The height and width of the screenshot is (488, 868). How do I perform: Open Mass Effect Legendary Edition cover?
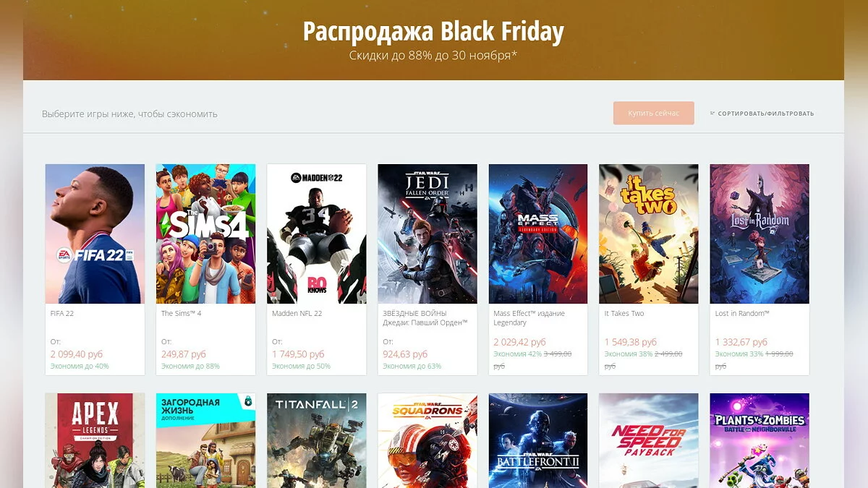point(538,234)
